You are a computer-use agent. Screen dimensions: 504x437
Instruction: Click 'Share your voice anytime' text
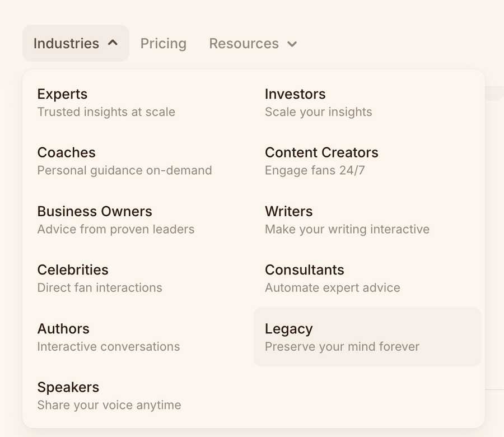(x=109, y=405)
